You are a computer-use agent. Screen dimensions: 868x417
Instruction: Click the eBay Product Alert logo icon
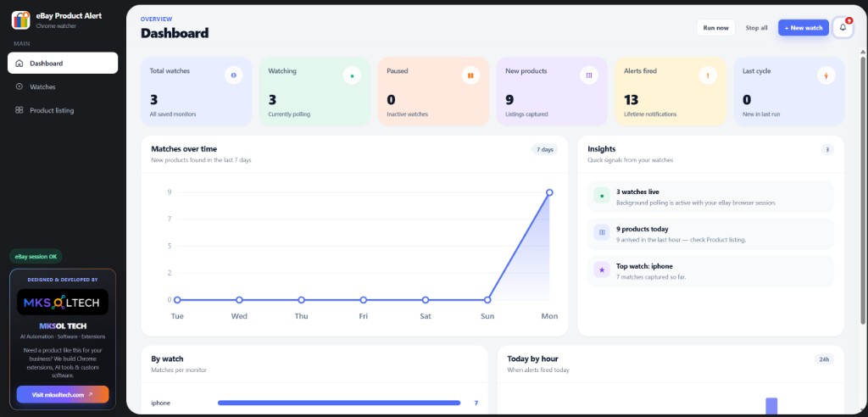coord(20,20)
